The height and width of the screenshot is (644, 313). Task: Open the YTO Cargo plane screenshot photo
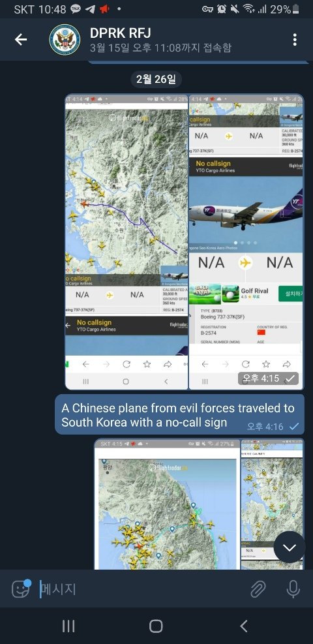(246, 242)
